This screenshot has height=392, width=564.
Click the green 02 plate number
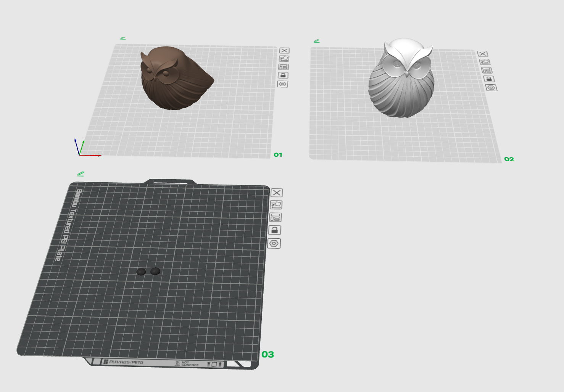point(509,159)
